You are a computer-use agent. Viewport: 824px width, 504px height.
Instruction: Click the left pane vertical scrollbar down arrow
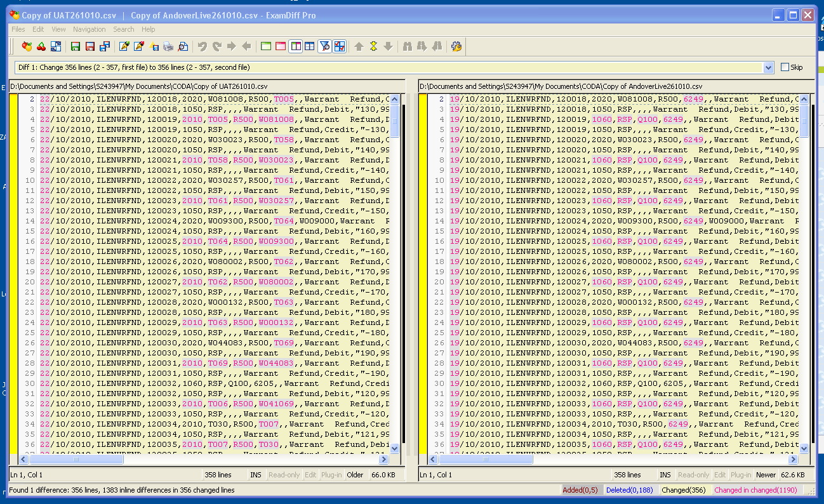point(394,448)
